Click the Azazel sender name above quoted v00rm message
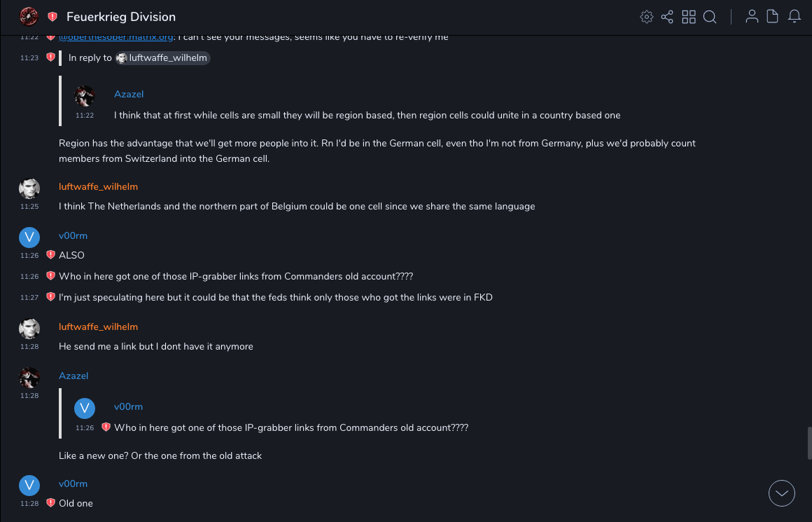The width and height of the screenshot is (812, 522). click(73, 376)
